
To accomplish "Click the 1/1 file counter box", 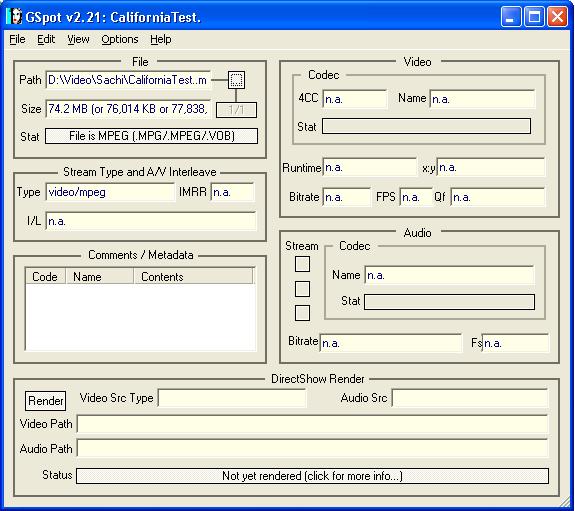I will click(236, 110).
